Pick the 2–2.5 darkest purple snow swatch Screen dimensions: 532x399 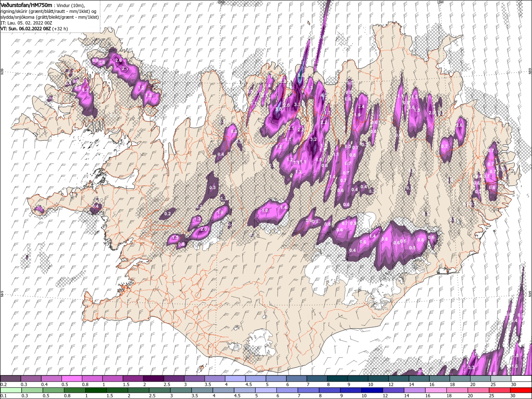[x=153, y=379]
